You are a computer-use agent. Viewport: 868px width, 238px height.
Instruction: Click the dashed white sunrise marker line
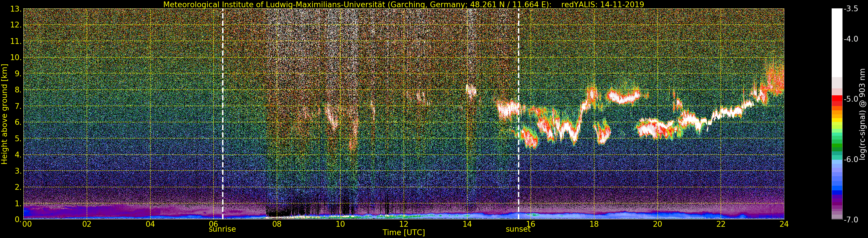tap(223, 114)
